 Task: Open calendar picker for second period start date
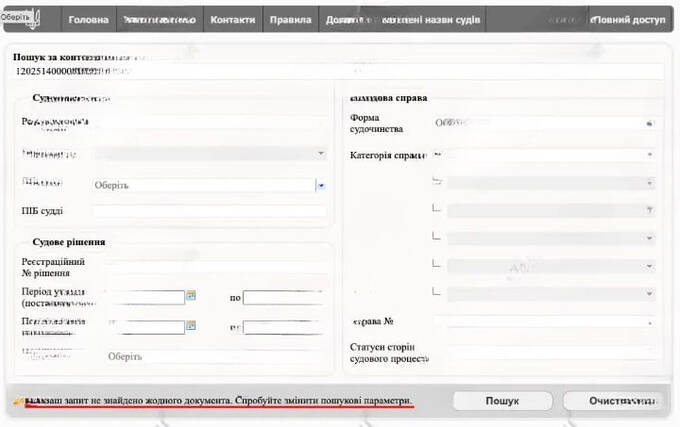pyautogui.click(x=191, y=326)
